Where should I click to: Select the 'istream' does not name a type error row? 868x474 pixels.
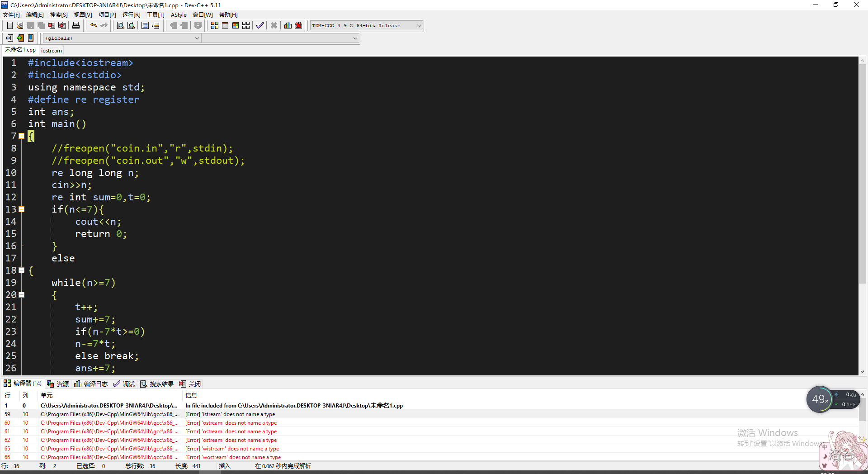(x=230, y=414)
